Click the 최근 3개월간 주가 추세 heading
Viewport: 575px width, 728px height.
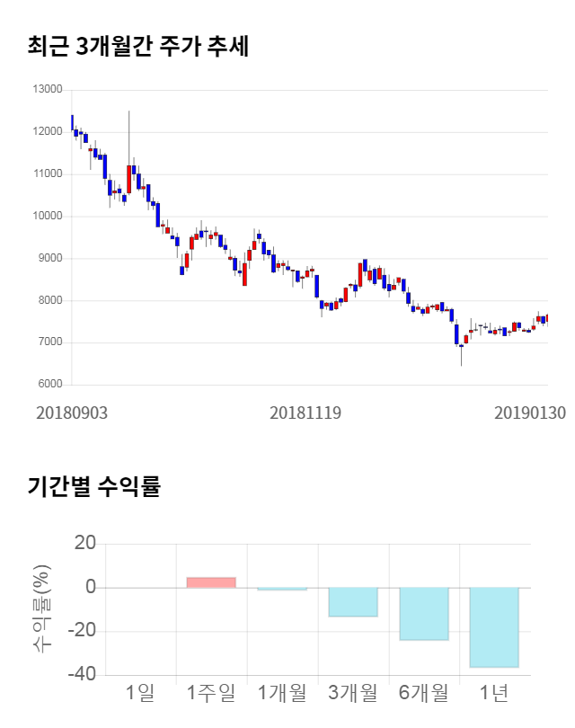point(137,47)
